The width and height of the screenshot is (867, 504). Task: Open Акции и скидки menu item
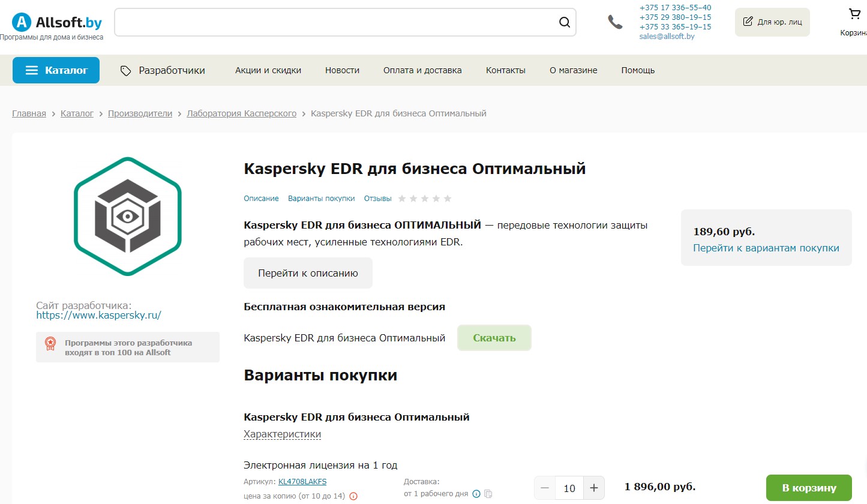(x=268, y=70)
